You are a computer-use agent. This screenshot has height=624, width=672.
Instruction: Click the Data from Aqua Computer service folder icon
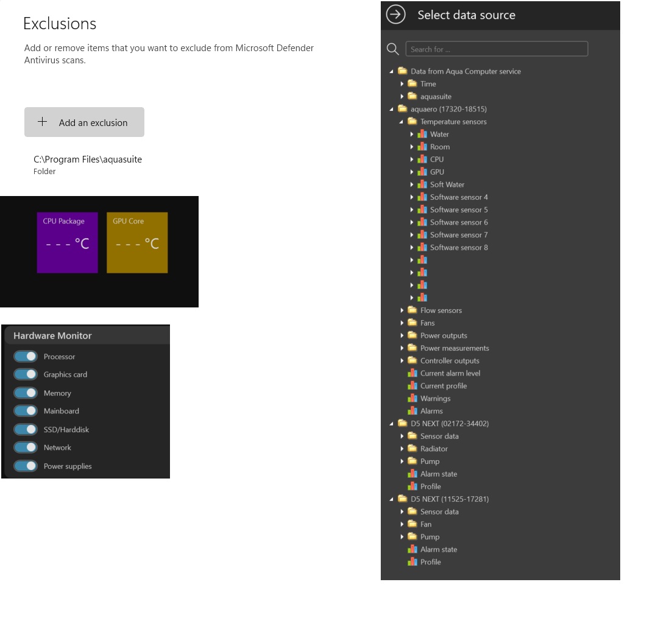(403, 71)
